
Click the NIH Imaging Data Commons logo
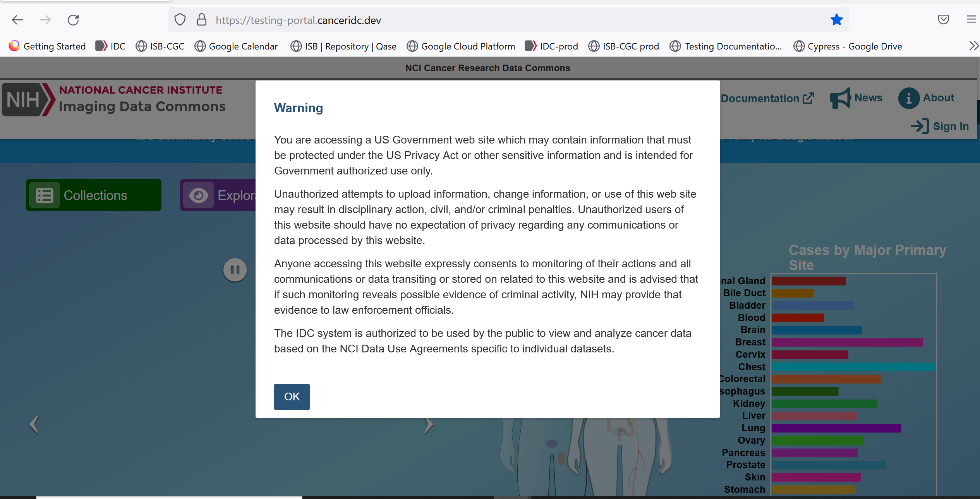point(114,99)
